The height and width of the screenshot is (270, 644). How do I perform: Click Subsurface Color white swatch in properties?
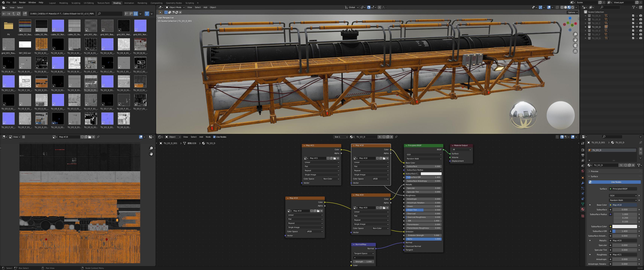point(625,227)
